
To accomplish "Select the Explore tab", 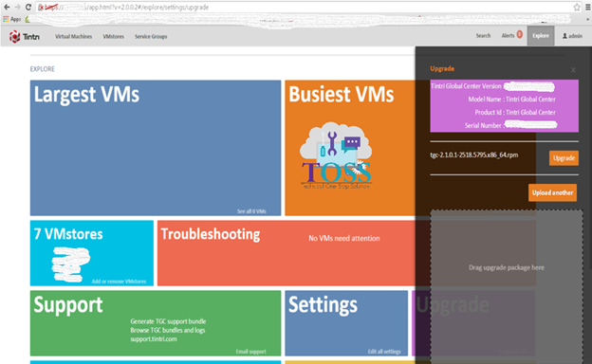I will pyautogui.click(x=541, y=36).
